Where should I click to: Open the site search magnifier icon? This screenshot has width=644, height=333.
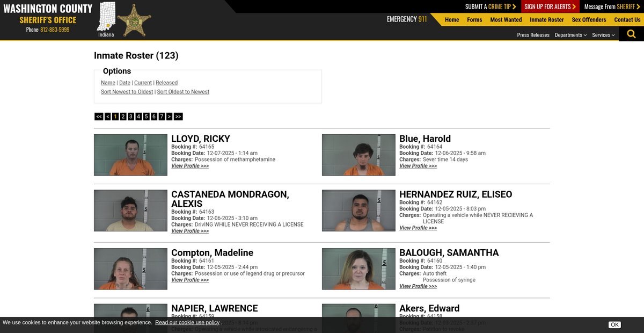[631, 34]
